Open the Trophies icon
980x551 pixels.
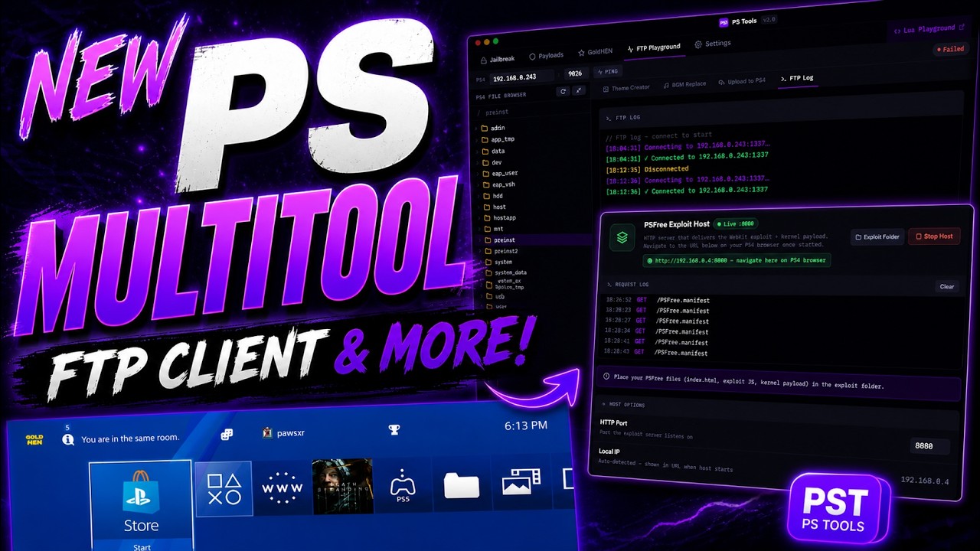coord(394,429)
